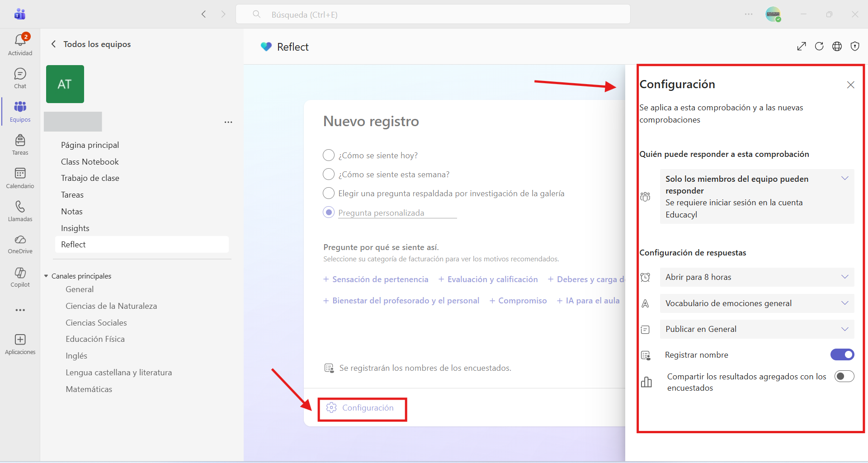Toggle sharing aggregated results with respondents
This screenshot has width=868, height=463.
point(844,376)
